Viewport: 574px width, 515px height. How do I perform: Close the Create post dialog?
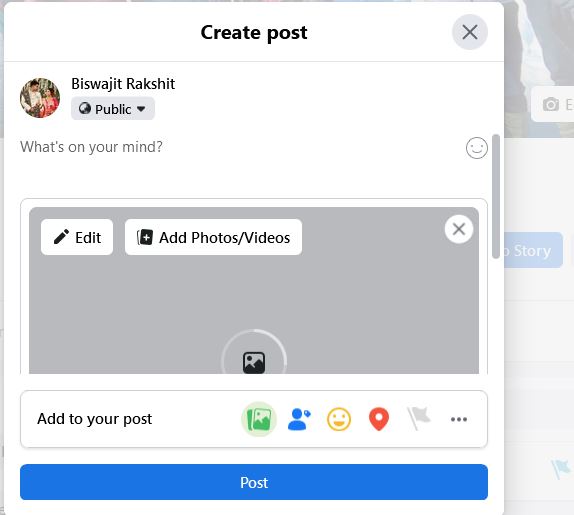click(470, 32)
